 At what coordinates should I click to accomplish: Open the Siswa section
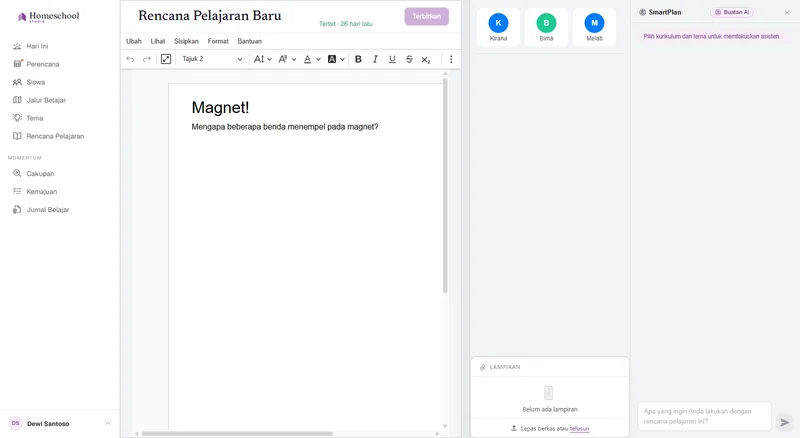coord(36,82)
